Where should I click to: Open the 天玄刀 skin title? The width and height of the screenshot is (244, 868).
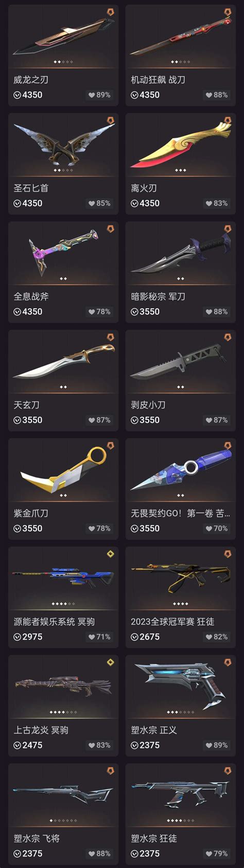[26, 405]
